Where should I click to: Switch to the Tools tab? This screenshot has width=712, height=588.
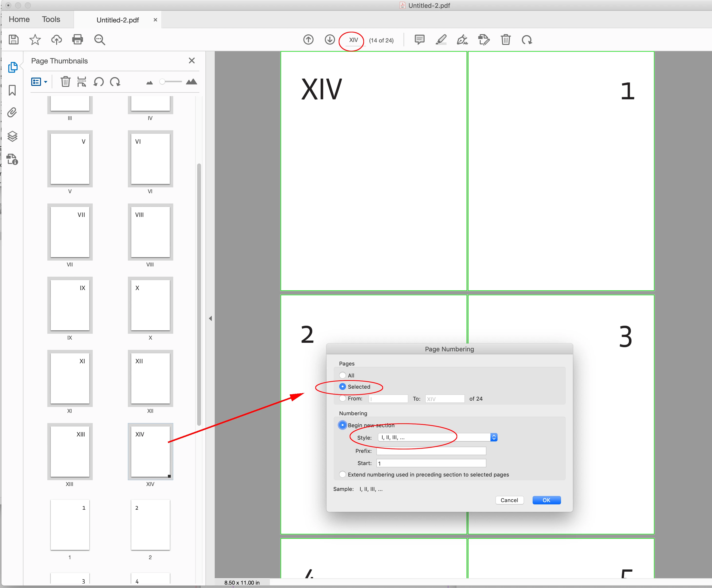(x=51, y=19)
